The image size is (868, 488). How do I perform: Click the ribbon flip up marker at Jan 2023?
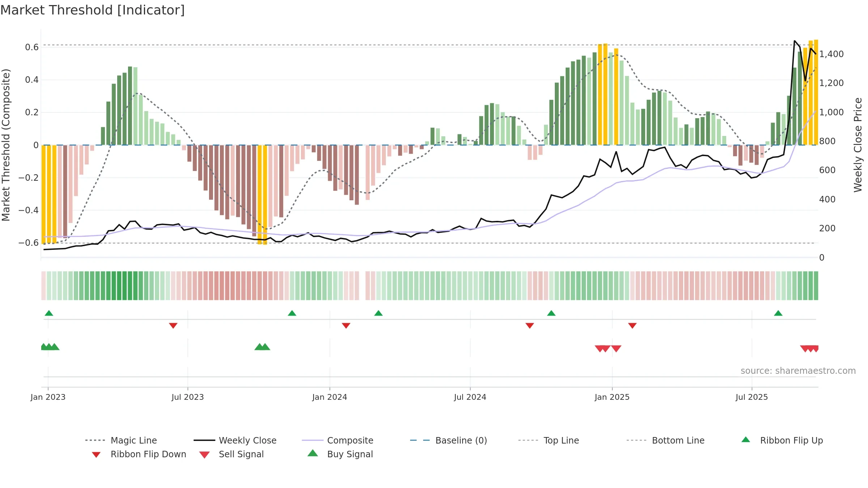coord(49,313)
